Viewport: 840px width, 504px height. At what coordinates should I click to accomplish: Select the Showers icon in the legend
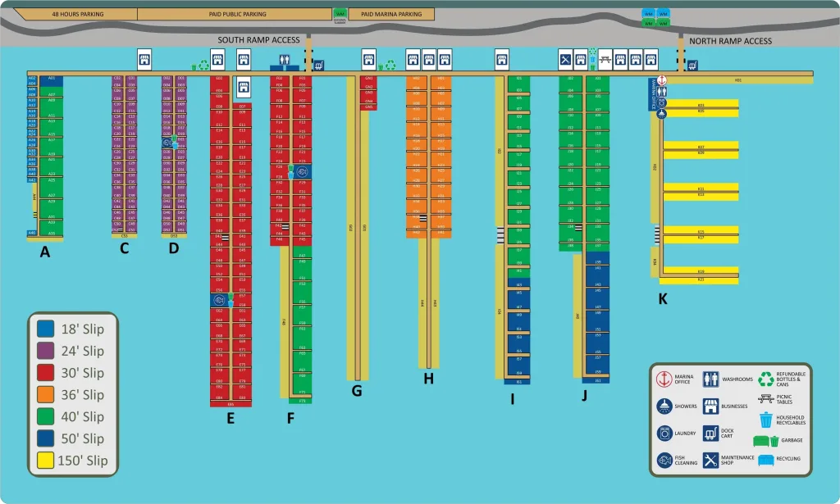tap(664, 406)
